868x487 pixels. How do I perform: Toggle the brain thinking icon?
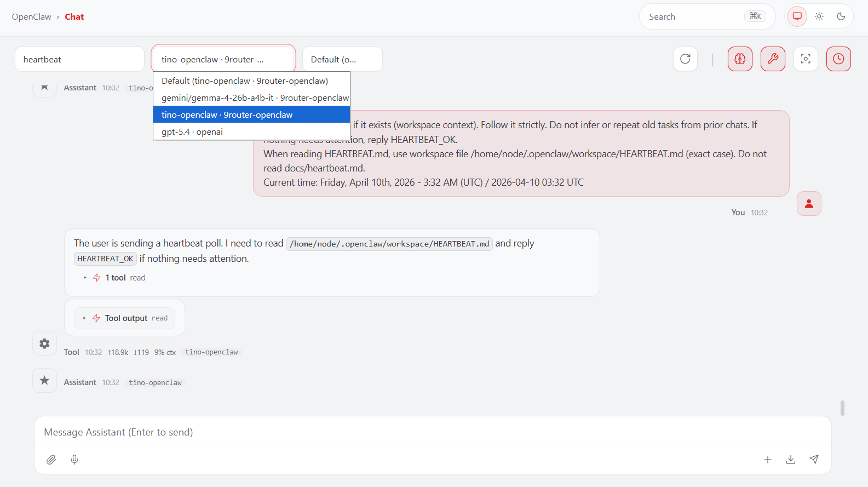click(x=740, y=59)
